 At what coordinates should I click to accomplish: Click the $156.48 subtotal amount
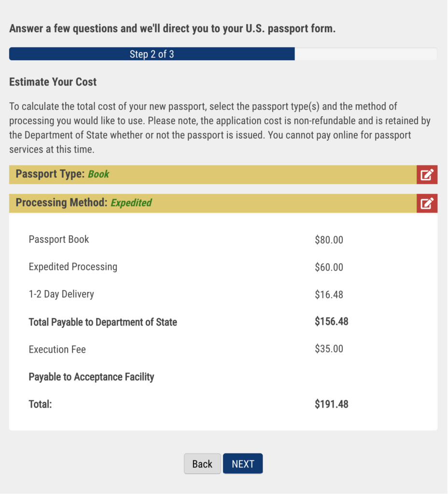coord(331,322)
